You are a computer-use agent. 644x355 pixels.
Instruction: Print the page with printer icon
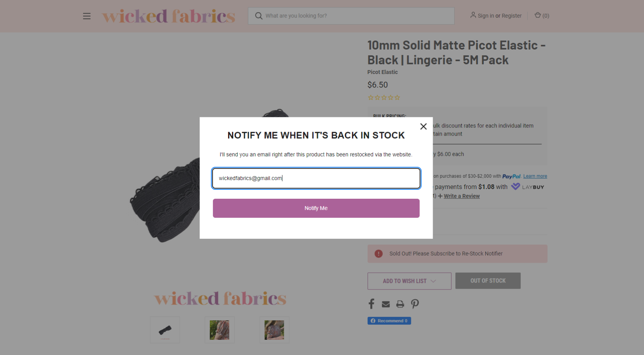click(x=400, y=304)
